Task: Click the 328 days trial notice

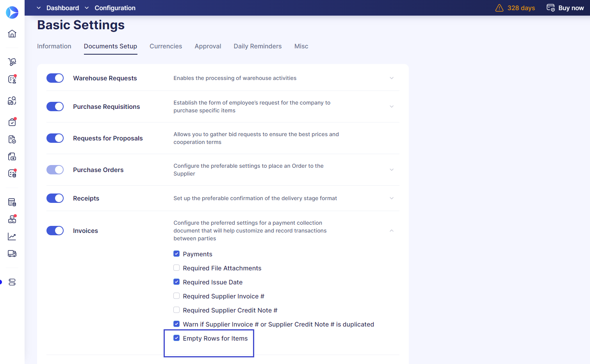Action: 521,8
